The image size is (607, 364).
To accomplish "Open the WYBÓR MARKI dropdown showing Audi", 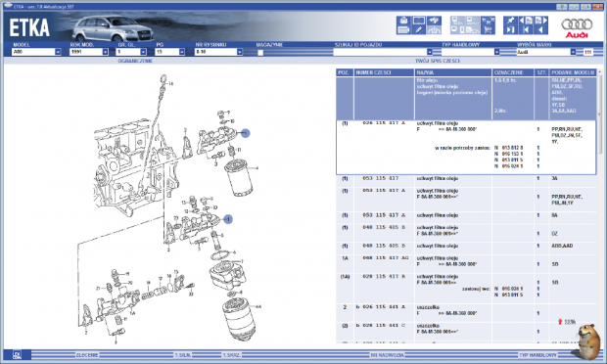I will [x=546, y=52].
